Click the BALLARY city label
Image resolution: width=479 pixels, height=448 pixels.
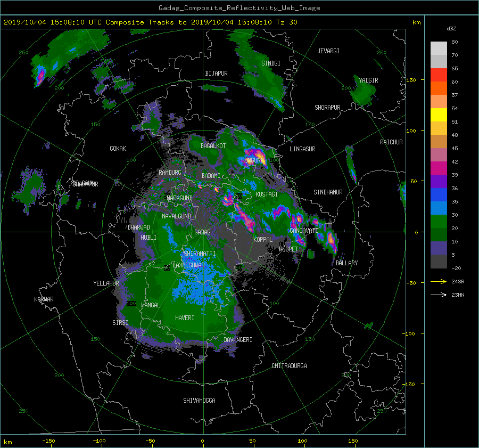346,263
